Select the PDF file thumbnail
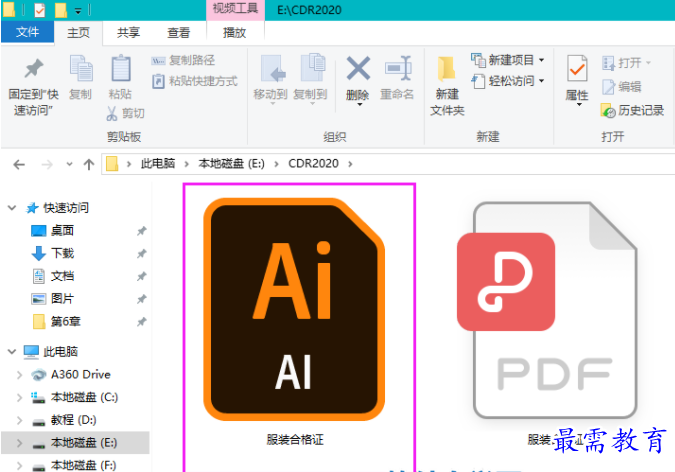Screen dimensions: 675x472 click(x=547, y=310)
